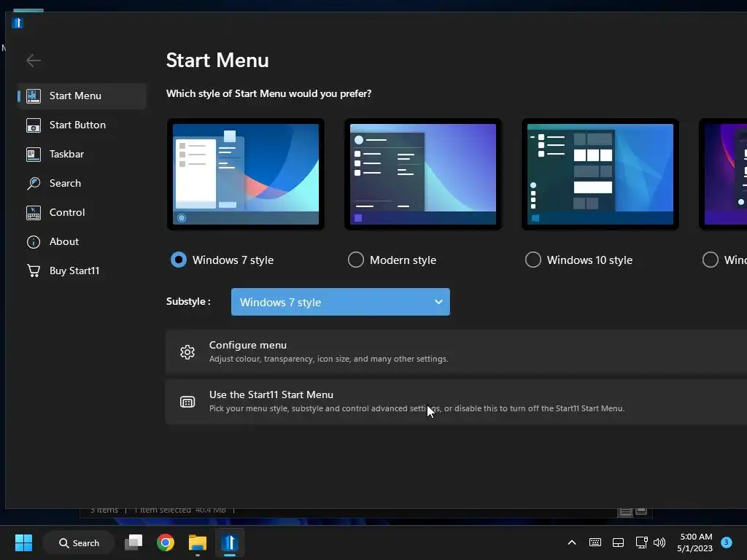Click the Start Button sidebar icon
The height and width of the screenshot is (560, 747).
pos(34,125)
